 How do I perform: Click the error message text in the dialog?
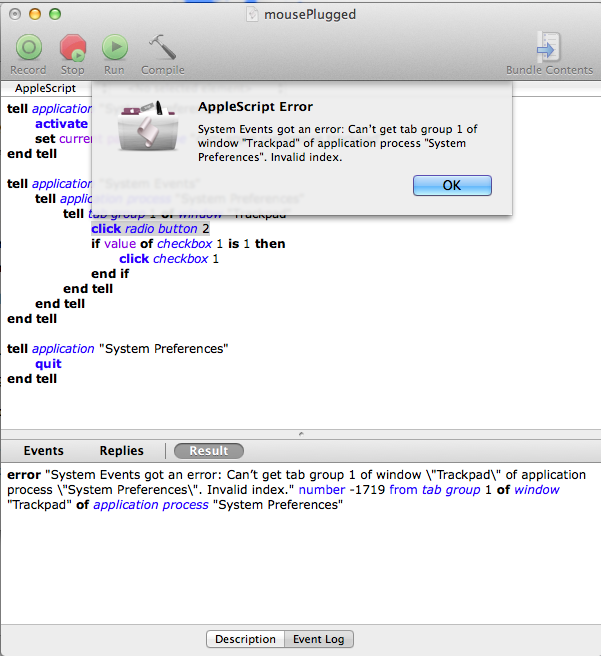tap(338, 143)
